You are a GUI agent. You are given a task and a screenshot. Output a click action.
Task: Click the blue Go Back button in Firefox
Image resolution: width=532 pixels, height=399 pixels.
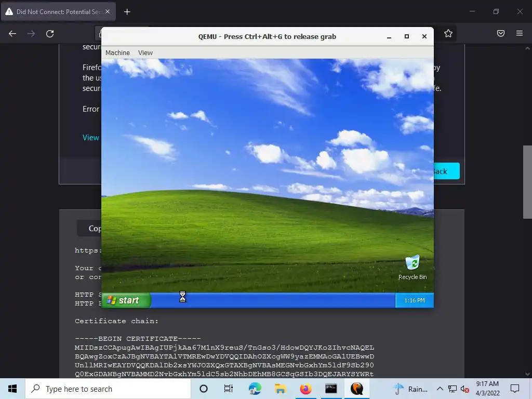point(446,171)
